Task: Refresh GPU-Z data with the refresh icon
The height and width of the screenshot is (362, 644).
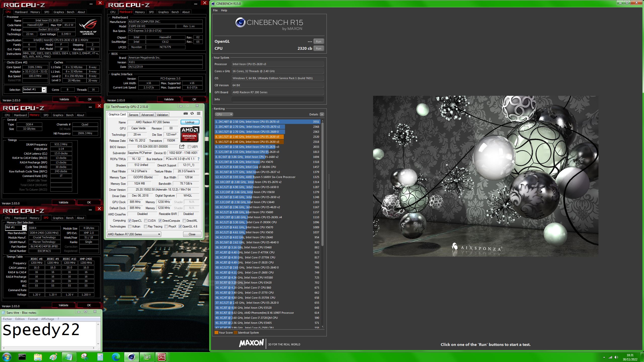Action: point(192,114)
